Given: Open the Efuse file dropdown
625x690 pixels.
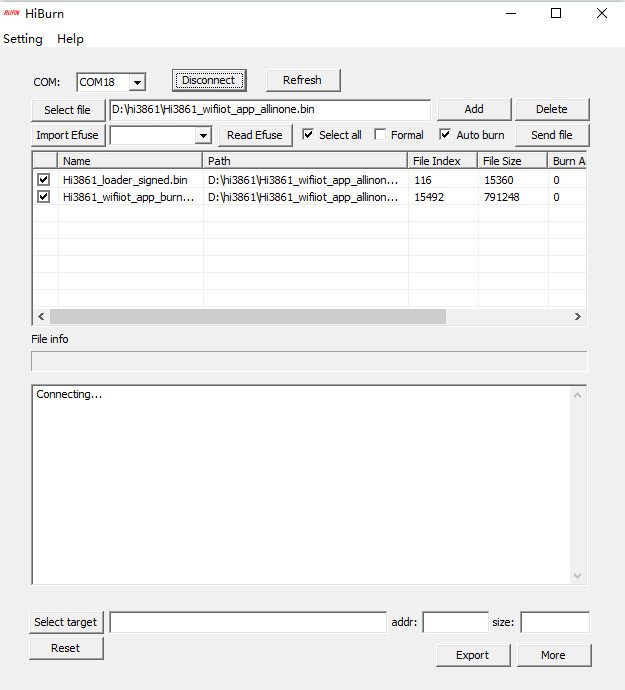Looking at the screenshot, I should tap(203, 135).
